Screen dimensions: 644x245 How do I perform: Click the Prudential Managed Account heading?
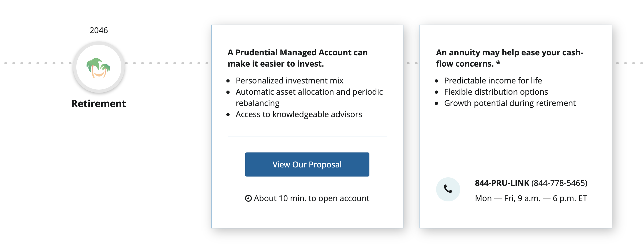[x=297, y=58]
